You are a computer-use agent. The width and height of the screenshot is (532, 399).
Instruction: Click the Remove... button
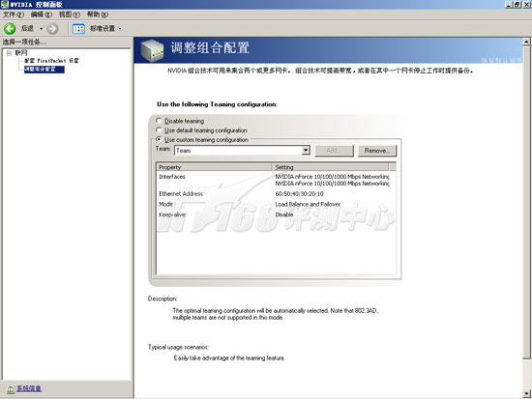377,151
